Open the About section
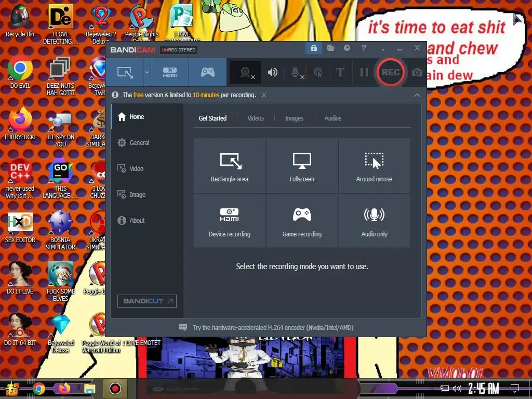The width and height of the screenshot is (532, 399). tap(147, 220)
